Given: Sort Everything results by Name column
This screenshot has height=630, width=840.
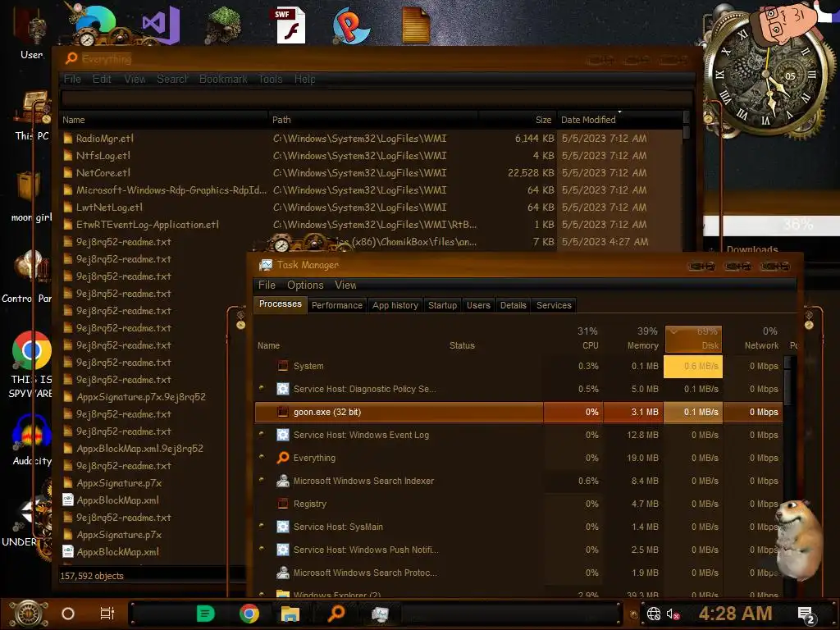Looking at the screenshot, I should [x=163, y=120].
